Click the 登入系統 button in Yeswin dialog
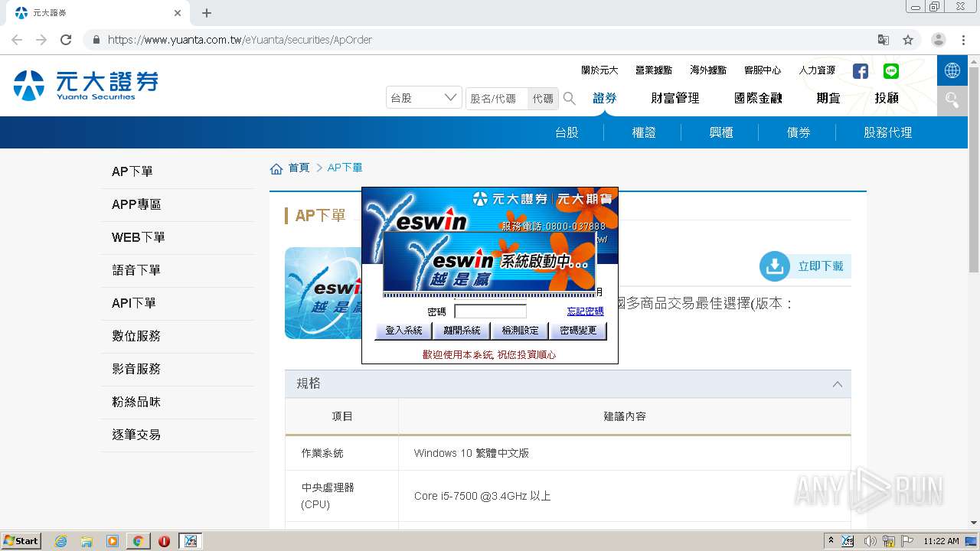This screenshot has width=980, height=551. [x=403, y=331]
